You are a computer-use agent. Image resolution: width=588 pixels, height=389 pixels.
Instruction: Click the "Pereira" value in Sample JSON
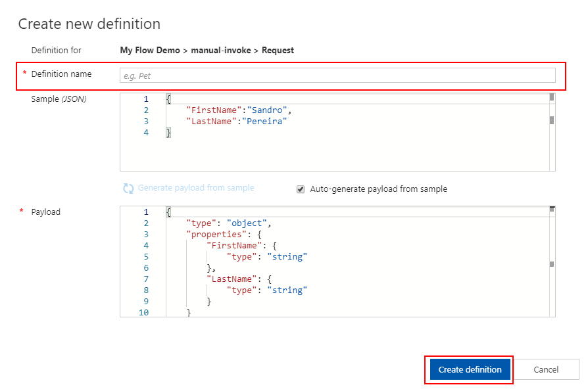tap(264, 122)
